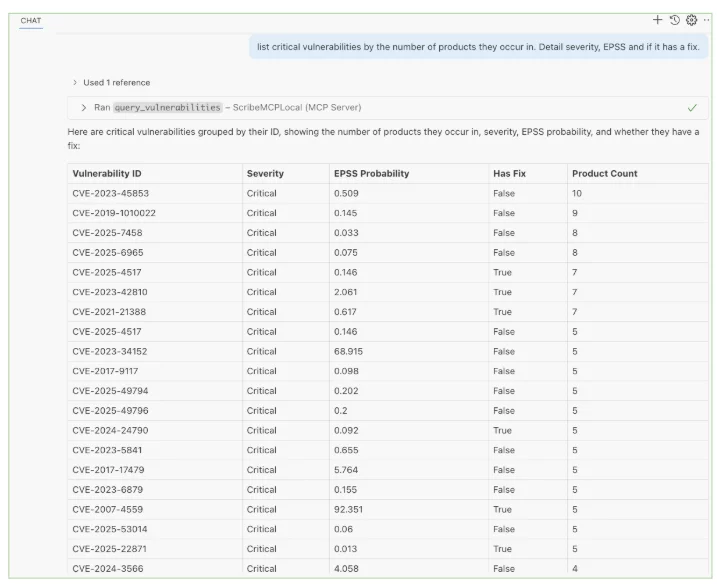
Task: Select CVE-2019-1010022 table cell
Action: [114, 213]
